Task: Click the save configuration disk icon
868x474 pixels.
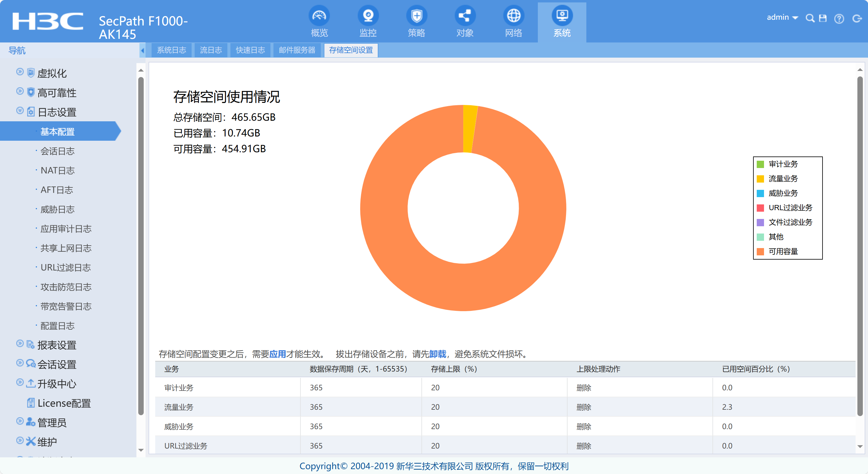Action: point(823,18)
